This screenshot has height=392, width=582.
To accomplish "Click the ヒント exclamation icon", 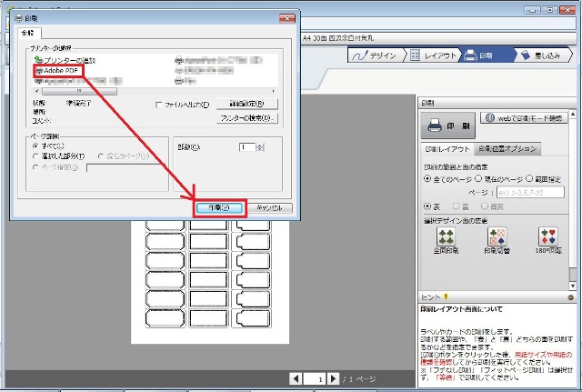I will (446, 297).
